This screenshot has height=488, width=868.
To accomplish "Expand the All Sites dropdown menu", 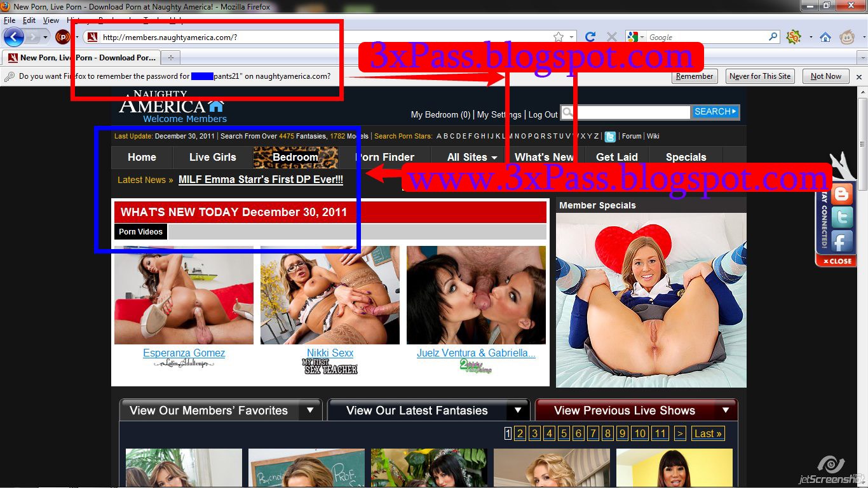I will 471,157.
